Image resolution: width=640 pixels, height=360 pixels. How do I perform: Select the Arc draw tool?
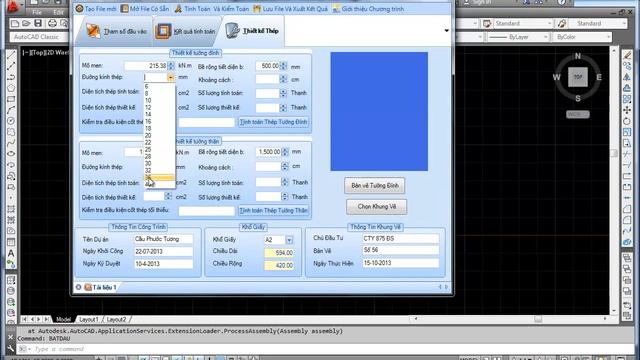[11, 110]
